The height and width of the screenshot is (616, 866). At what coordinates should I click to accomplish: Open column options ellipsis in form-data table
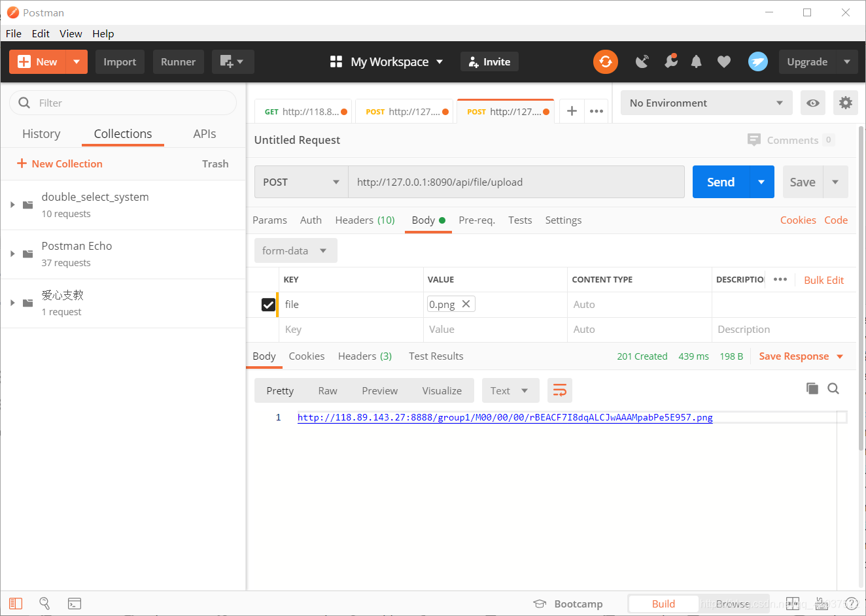(780, 279)
